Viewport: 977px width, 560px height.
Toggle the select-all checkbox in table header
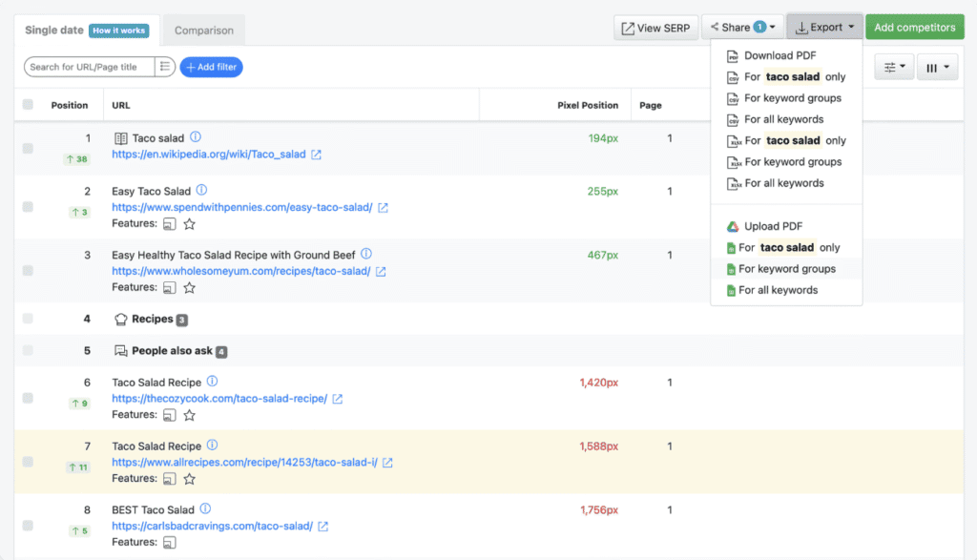click(x=28, y=105)
